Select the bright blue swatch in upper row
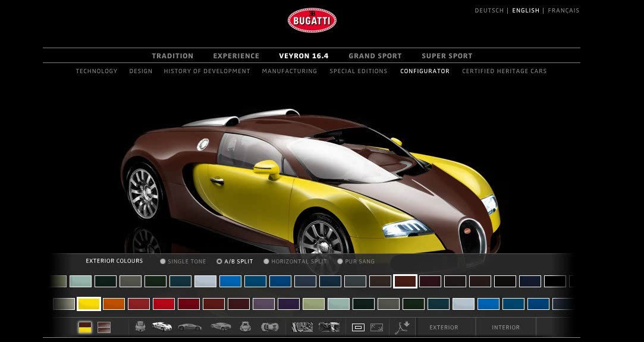The width and height of the screenshot is (644, 342). (230, 281)
